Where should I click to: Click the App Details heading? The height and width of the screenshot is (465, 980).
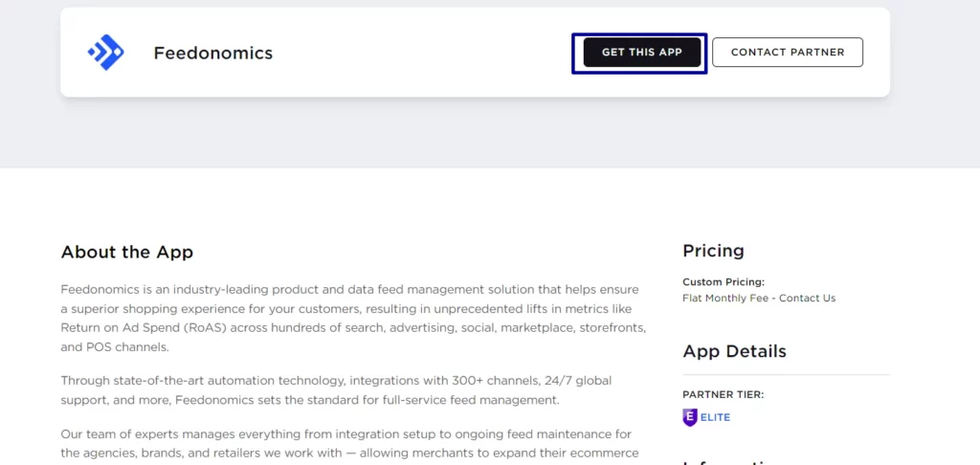click(734, 351)
